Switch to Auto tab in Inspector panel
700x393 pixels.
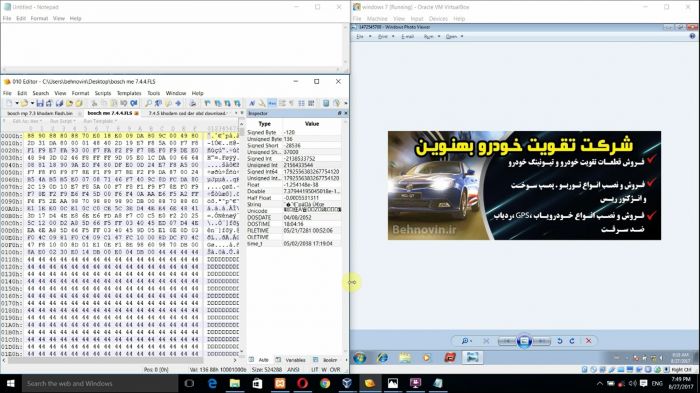pyautogui.click(x=259, y=360)
